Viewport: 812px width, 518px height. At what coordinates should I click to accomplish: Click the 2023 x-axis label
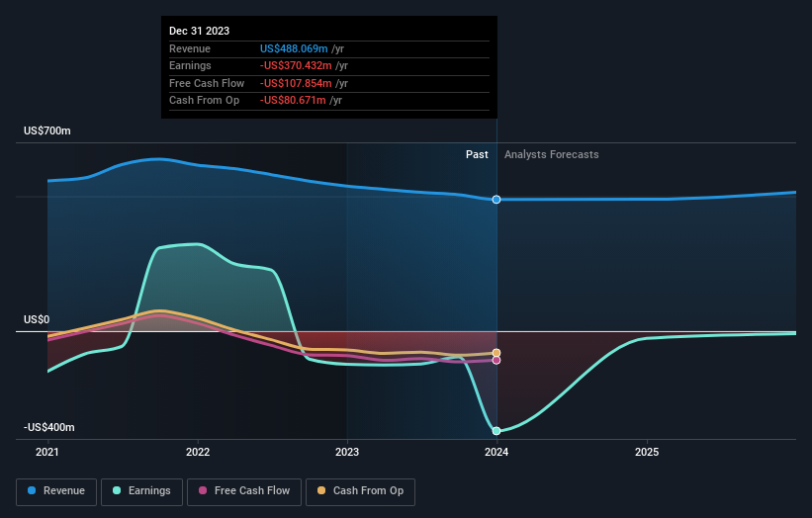click(347, 453)
